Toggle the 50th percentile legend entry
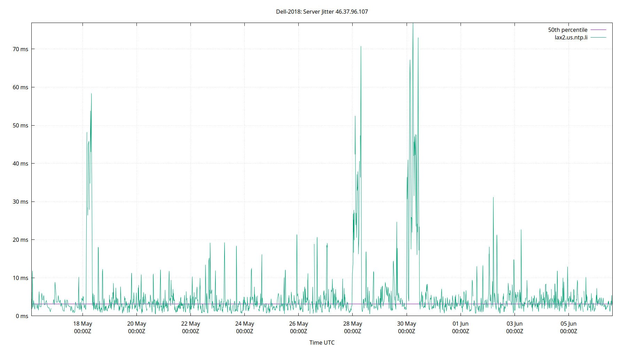Screen dimensions: 644x348 (568, 30)
